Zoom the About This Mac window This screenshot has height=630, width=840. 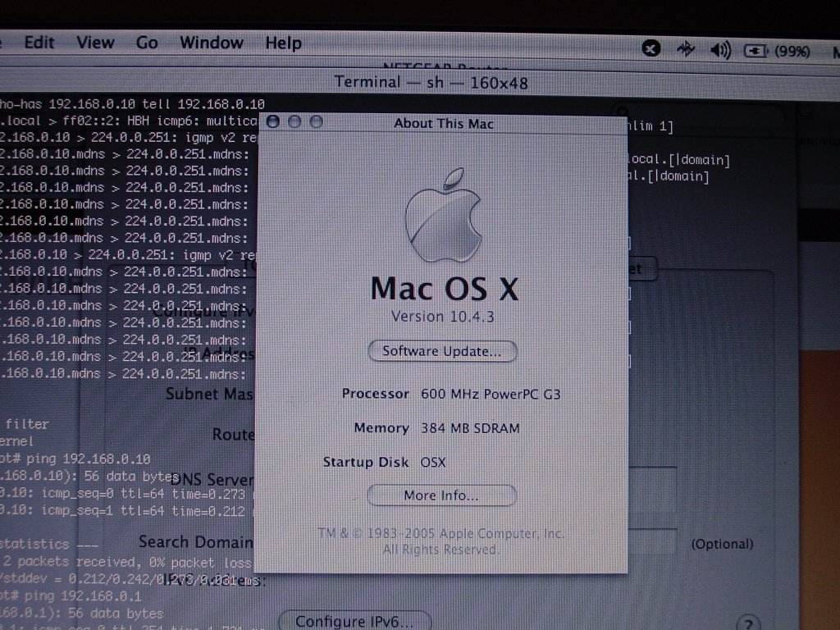(316, 122)
